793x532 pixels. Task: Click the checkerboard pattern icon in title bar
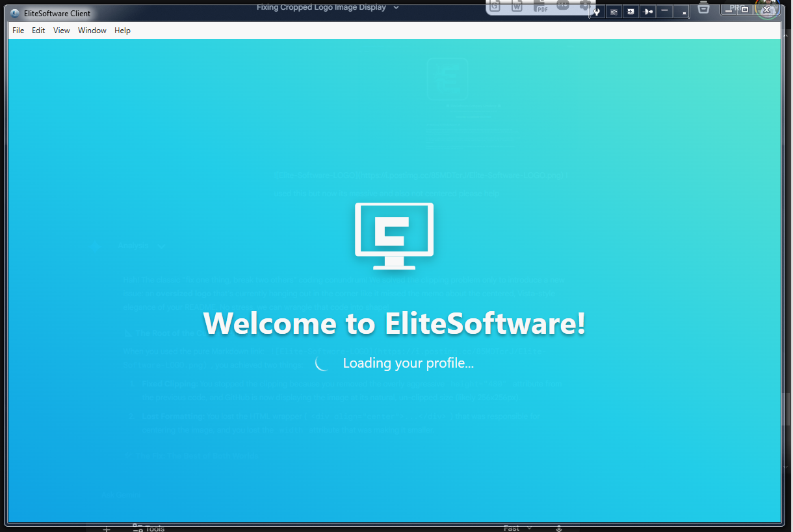(x=614, y=12)
